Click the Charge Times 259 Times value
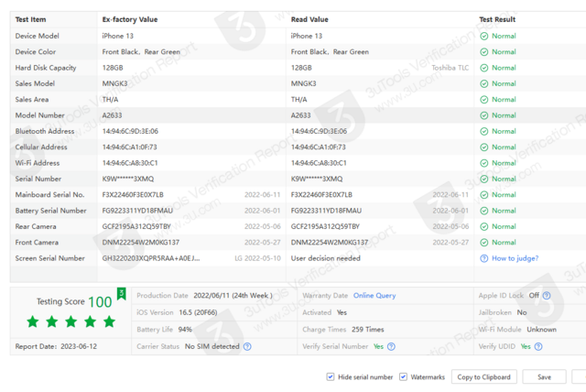Viewport: 586px width, 392px height. click(368, 329)
